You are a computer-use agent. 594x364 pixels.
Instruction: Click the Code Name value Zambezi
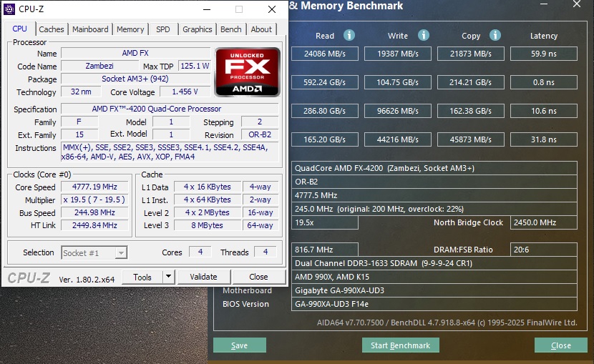tap(99, 66)
